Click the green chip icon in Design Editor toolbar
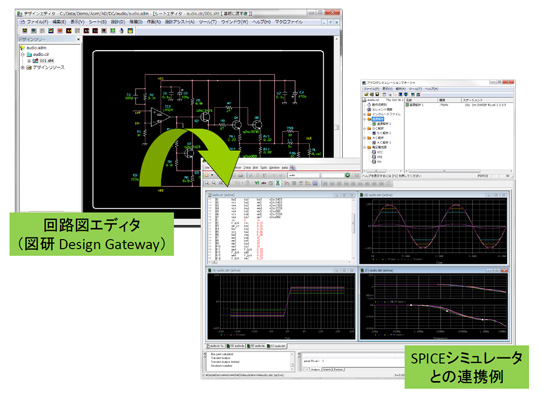 coord(113,31)
